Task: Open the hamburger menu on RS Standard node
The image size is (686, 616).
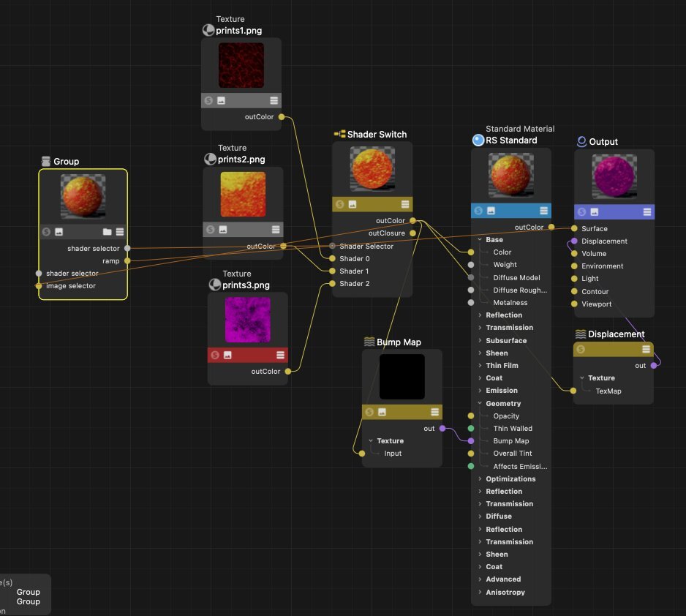Action: pyautogui.click(x=544, y=211)
